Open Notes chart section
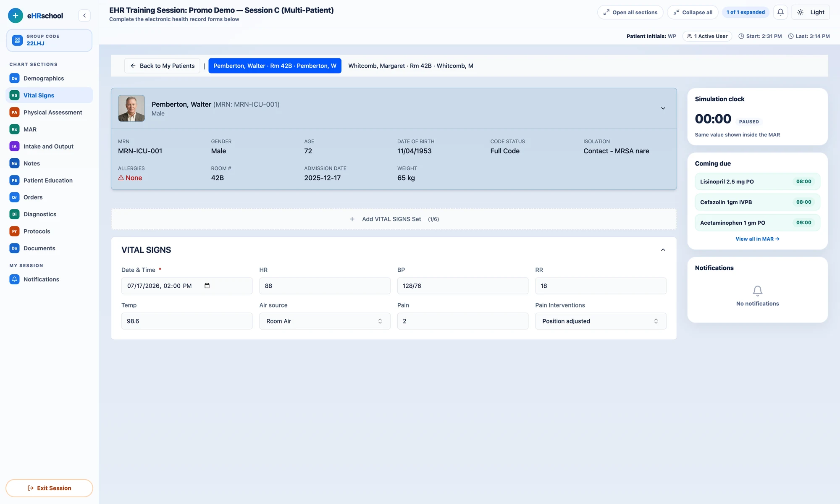Screen dimensions: 840x504 coord(50,163)
